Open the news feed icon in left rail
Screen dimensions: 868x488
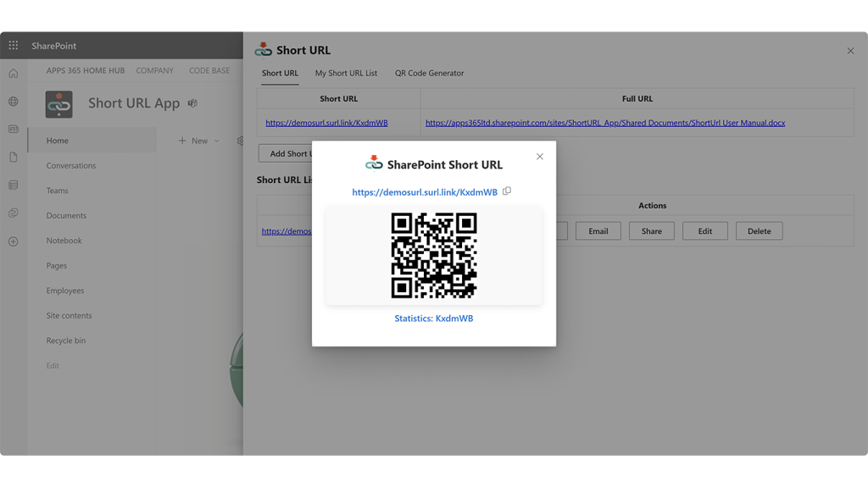pyautogui.click(x=14, y=129)
